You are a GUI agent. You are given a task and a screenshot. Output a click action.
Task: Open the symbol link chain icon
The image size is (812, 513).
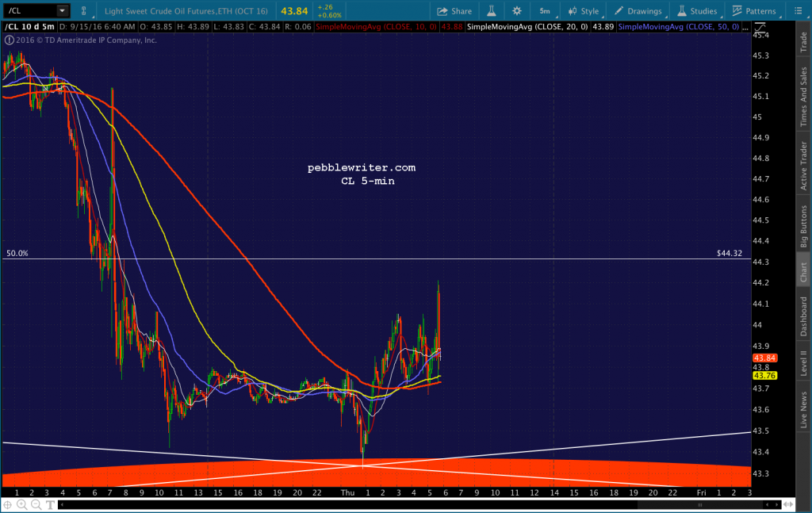coord(84,10)
